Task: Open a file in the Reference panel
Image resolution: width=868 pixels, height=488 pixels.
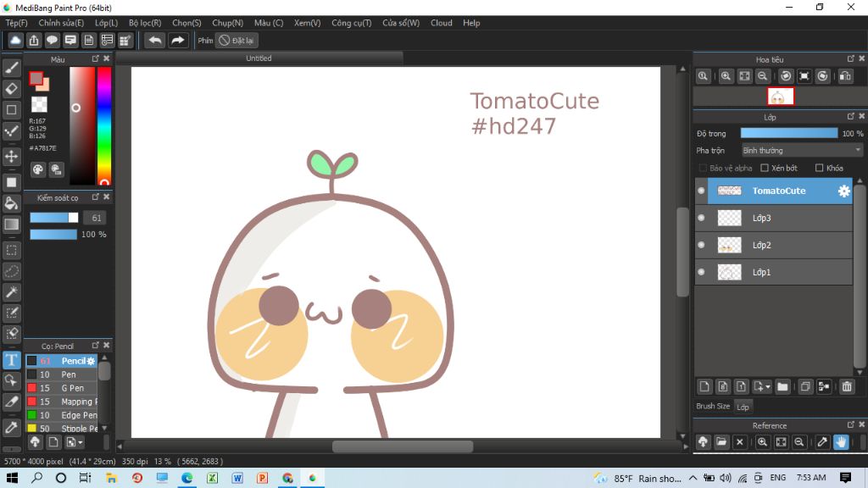Action: click(721, 442)
